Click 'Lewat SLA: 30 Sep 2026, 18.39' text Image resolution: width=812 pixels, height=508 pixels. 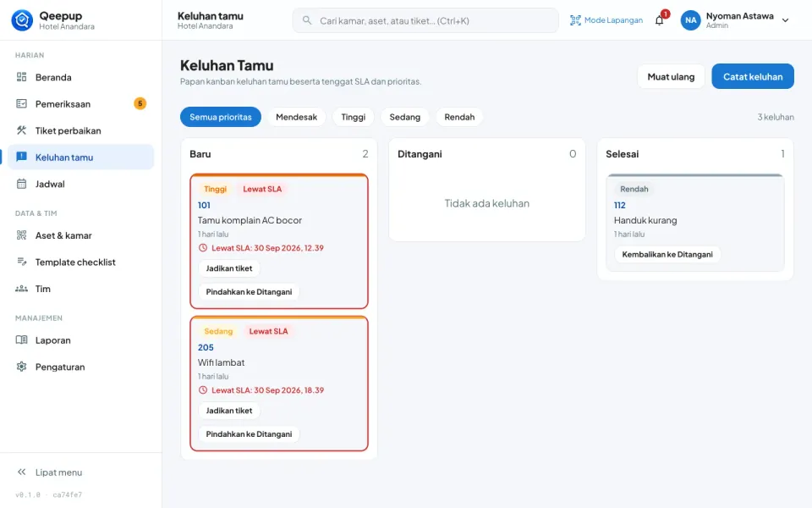point(268,389)
